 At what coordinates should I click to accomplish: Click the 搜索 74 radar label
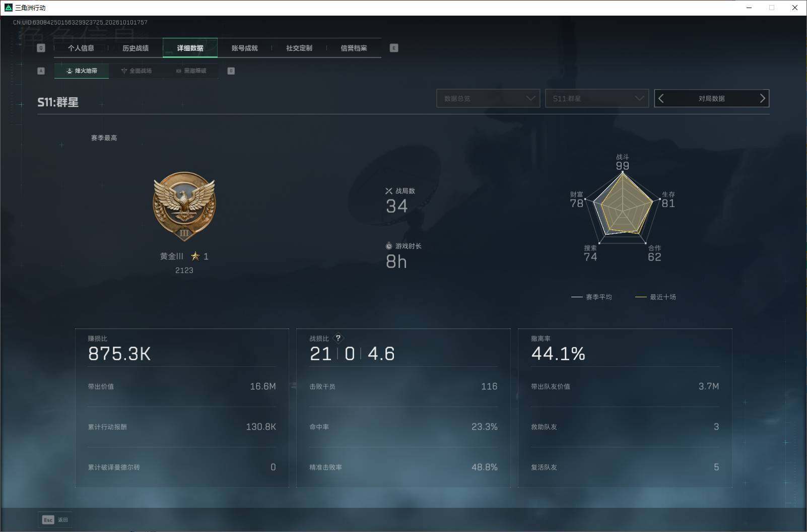tap(590, 253)
